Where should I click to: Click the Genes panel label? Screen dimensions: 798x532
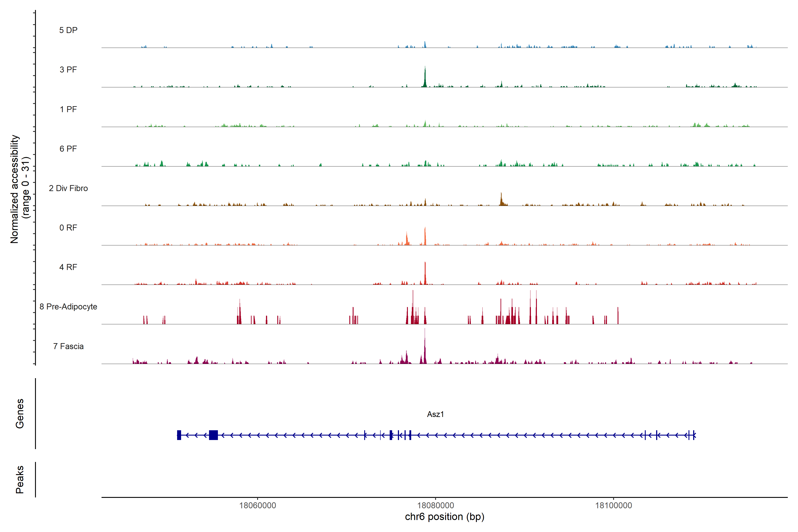(x=20, y=414)
